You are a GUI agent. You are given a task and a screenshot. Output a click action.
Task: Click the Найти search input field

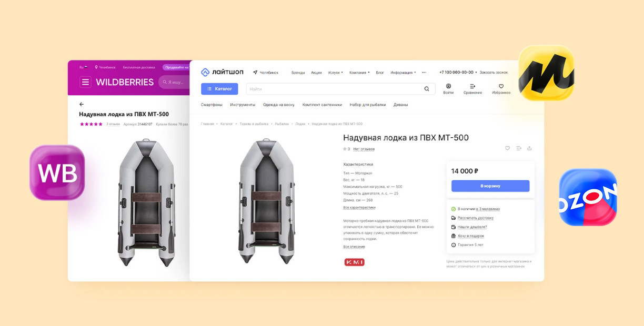coord(334,89)
